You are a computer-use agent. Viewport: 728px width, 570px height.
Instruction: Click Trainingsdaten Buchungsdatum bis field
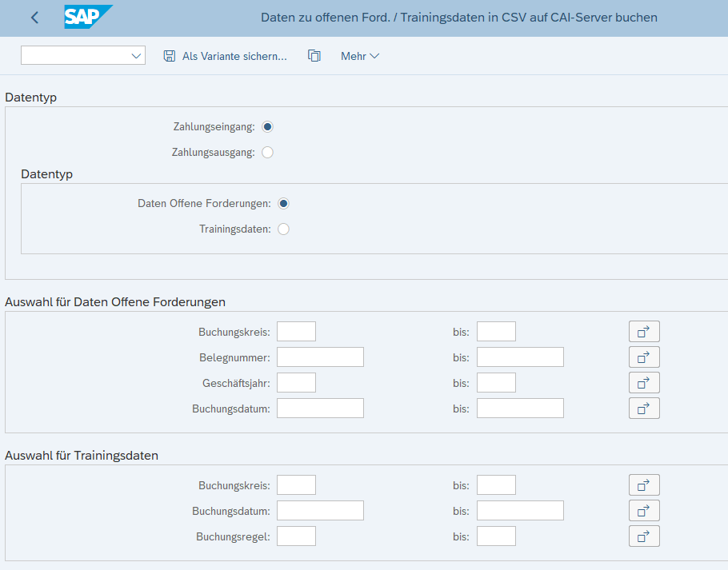pyautogui.click(x=520, y=510)
